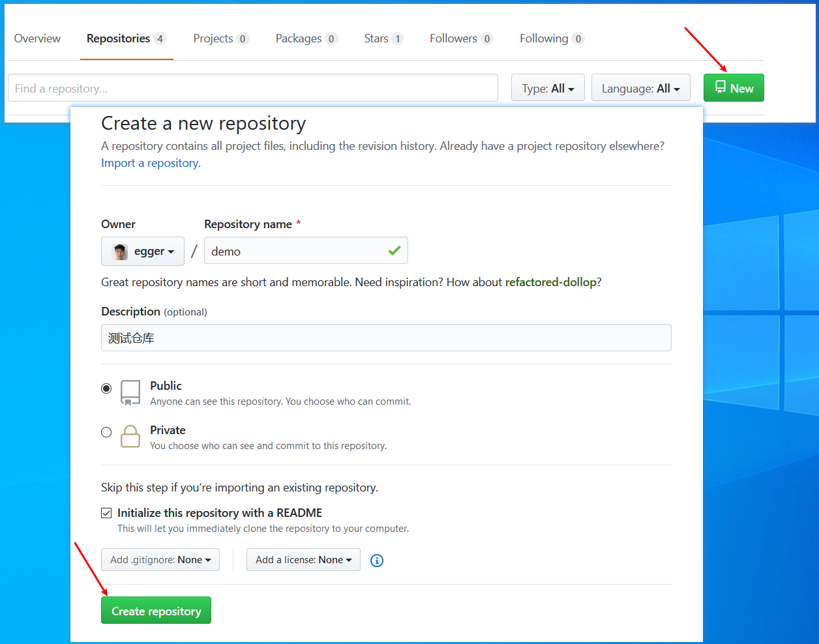Open the Overview tab
819x644 pixels.
pos(37,38)
